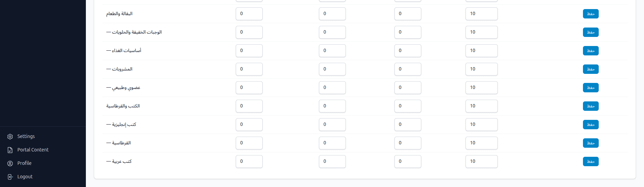644x187 pixels.
Task: Click the Logout arrow icon
Action: [10, 177]
